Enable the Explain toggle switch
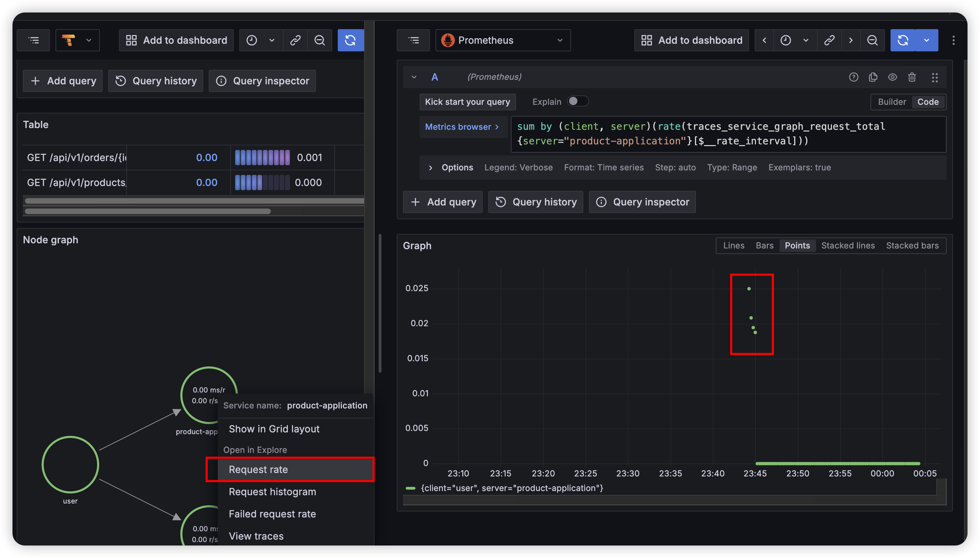Viewport: 980px width, 558px height. tap(577, 101)
